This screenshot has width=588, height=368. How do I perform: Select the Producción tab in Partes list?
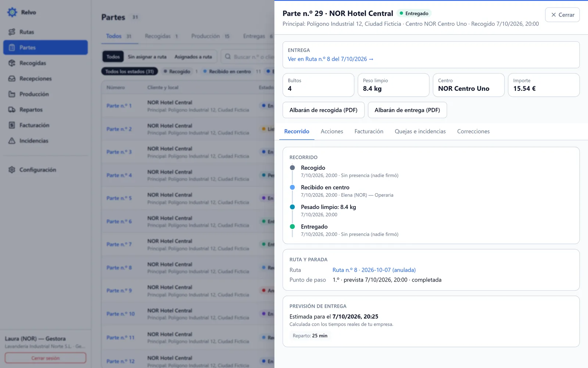click(x=210, y=36)
